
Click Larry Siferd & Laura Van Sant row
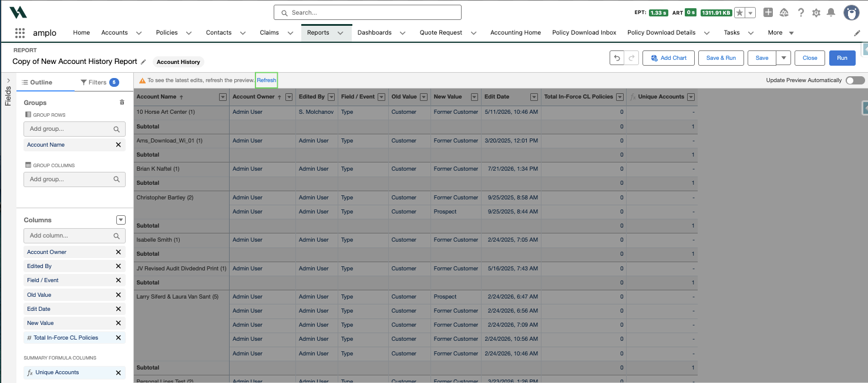pos(177,297)
